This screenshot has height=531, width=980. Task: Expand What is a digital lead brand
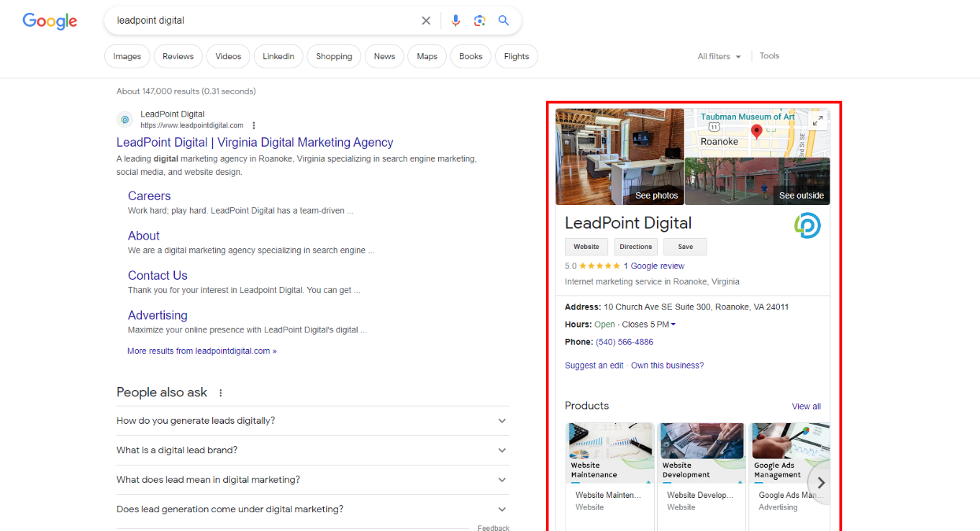312,450
